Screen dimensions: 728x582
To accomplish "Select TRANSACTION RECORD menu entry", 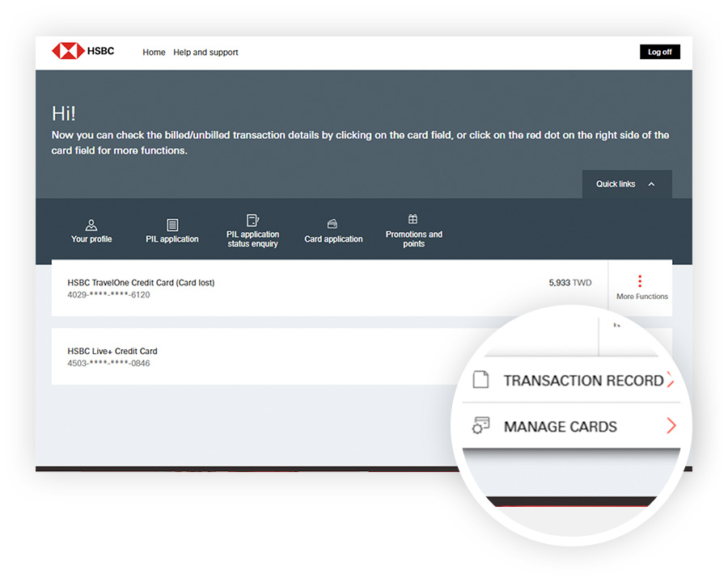I will (571, 380).
